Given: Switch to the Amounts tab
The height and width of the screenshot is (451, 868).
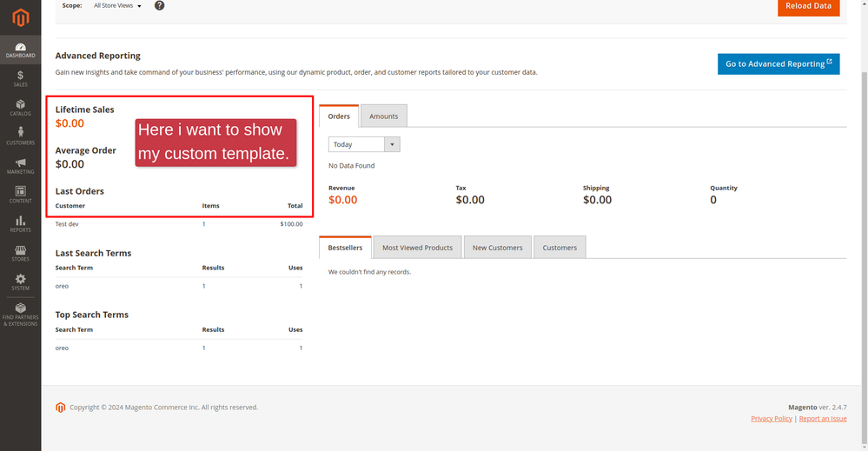Looking at the screenshot, I should tap(383, 116).
